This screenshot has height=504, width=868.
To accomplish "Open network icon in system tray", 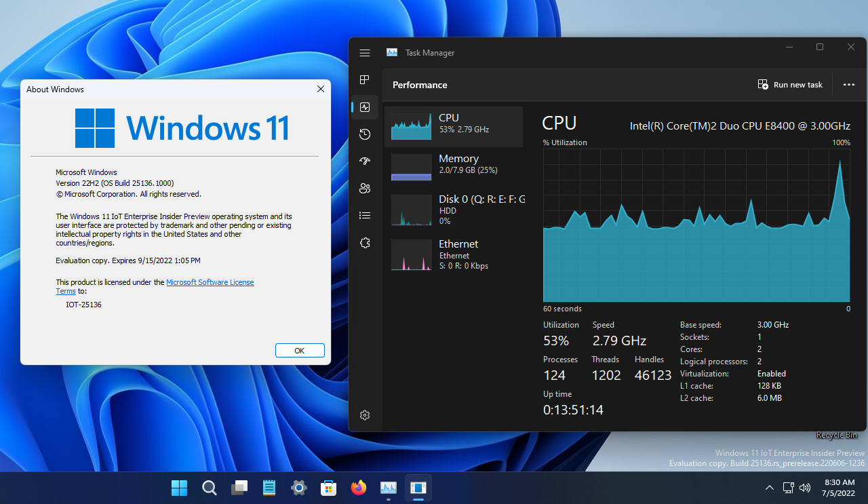I will coord(788,488).
